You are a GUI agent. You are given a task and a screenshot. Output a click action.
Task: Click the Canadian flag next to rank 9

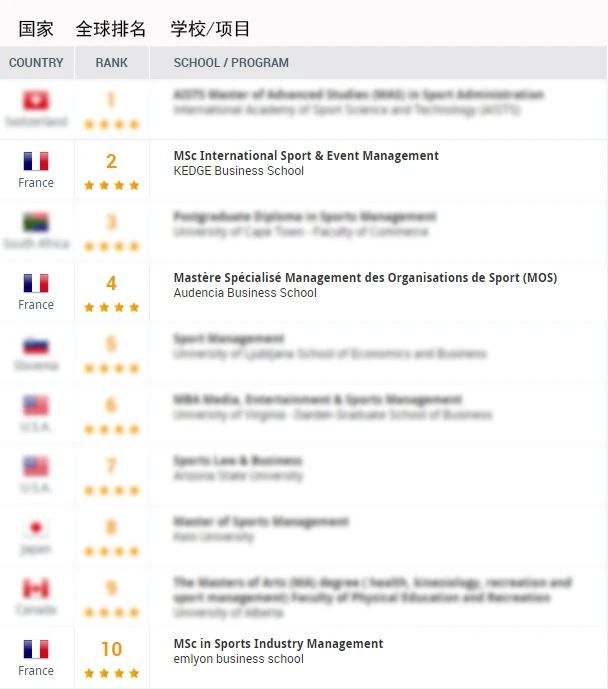click(36, 588)
